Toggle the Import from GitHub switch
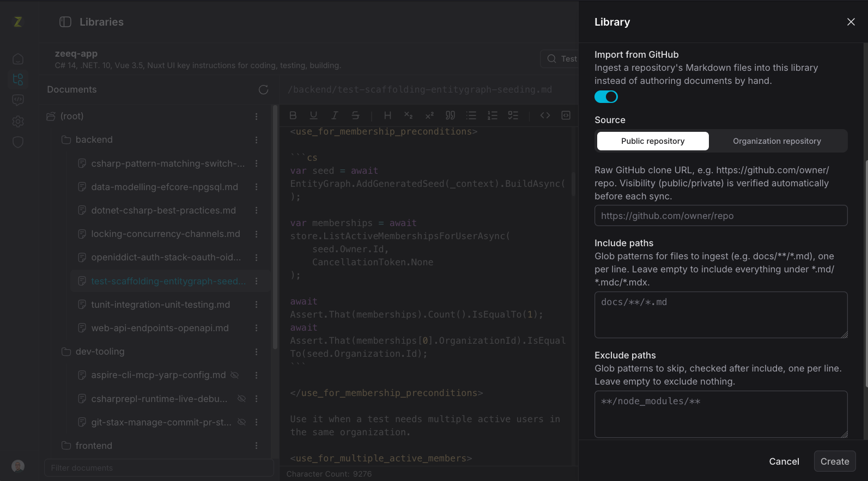This screenshot has height=481, width=868. point(606,97)
